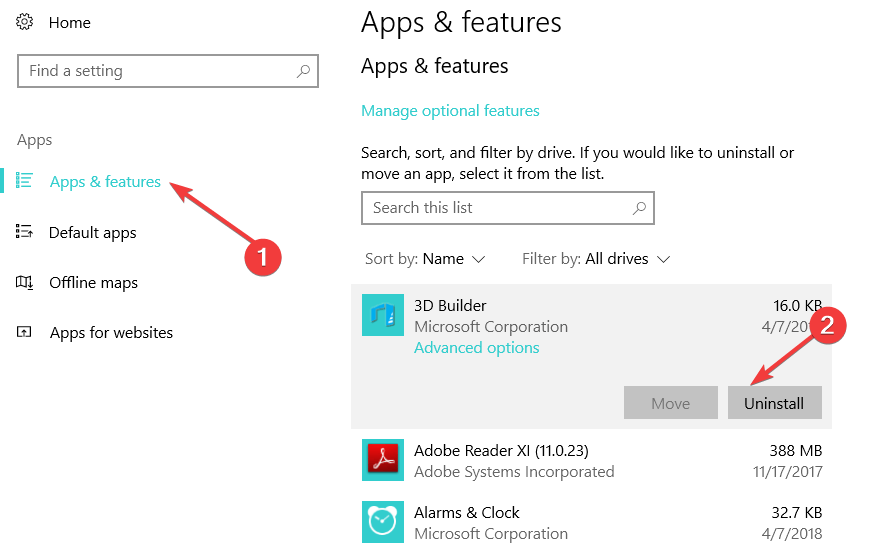
Task: Select Default apps in the sidebar
Action: [93, 233]
